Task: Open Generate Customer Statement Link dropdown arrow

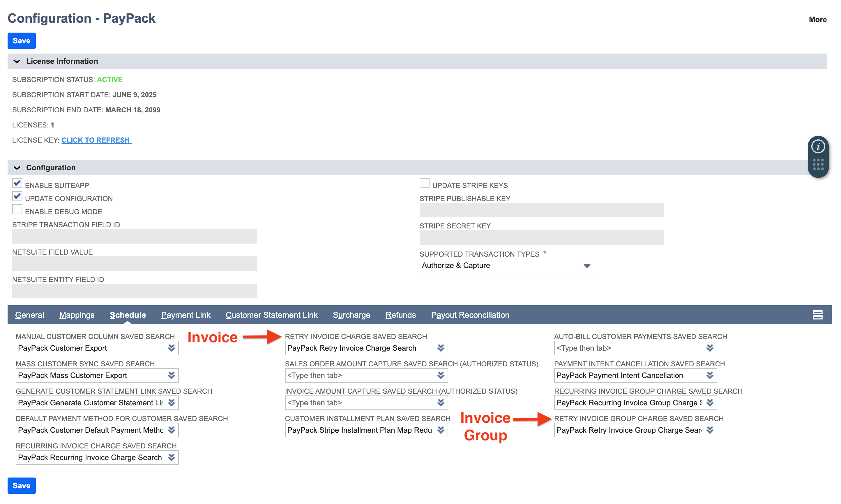Action: click(x=172, y=402)
